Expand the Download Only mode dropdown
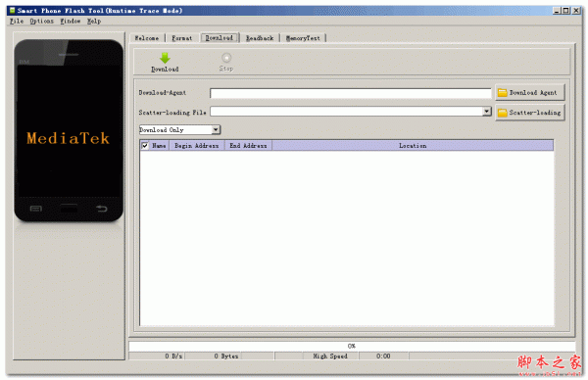This screenshot has height=380, width=588. (216, 129)
